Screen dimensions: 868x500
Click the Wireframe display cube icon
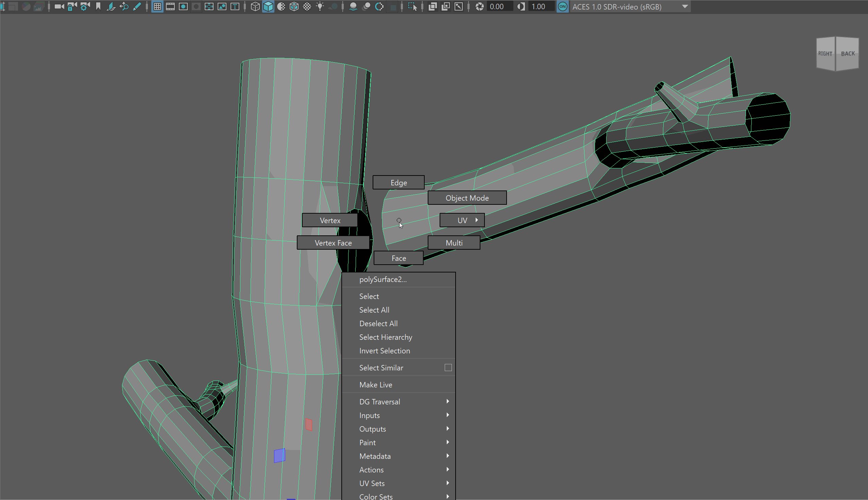pos(255,6)
